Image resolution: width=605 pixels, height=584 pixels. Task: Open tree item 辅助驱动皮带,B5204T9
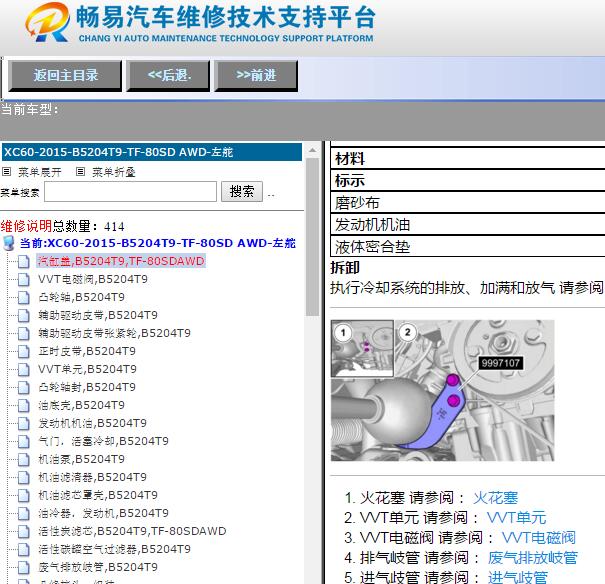tap(98, 316)
